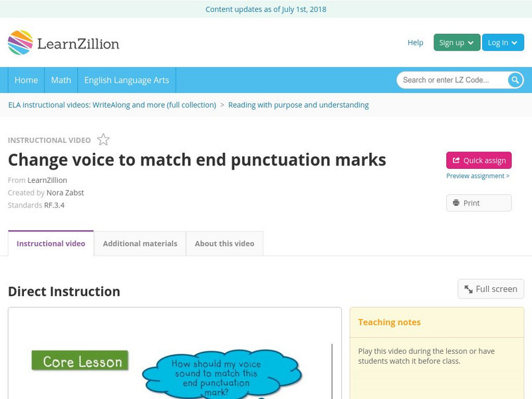532x399 pixels.
Task: Open the breadcrumb arrow separator's parent collection link
Action: [113, 104]
